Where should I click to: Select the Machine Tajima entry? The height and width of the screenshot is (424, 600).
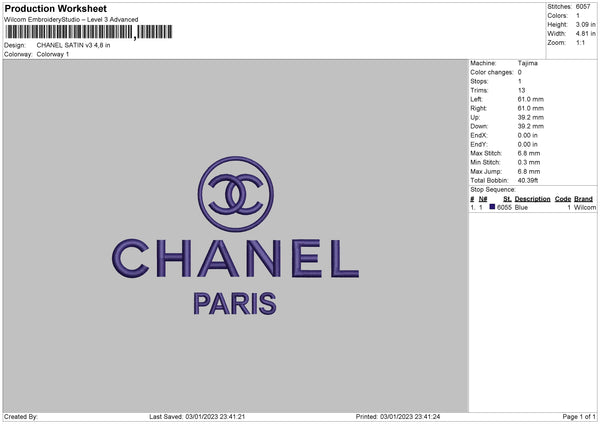point(528,63)
